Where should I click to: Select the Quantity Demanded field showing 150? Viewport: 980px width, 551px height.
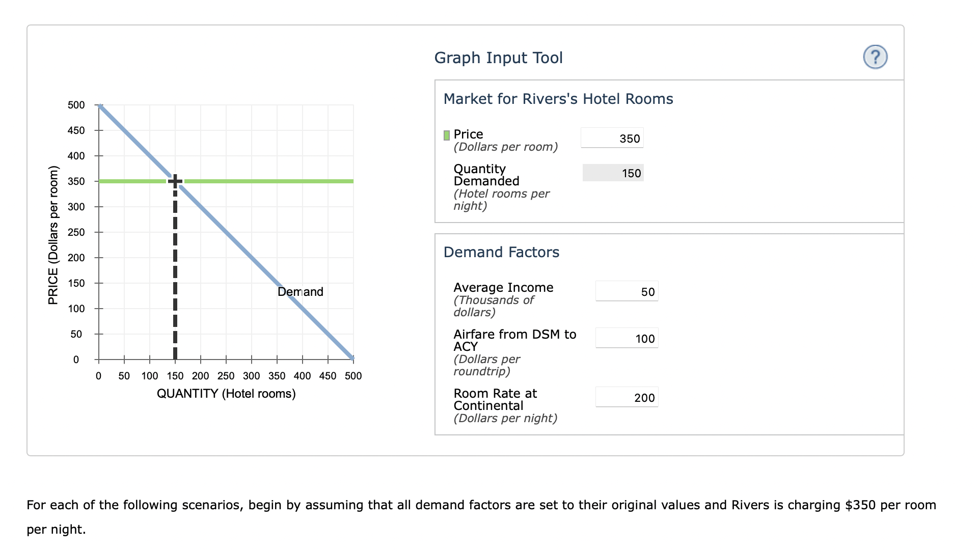click(613, 173)
